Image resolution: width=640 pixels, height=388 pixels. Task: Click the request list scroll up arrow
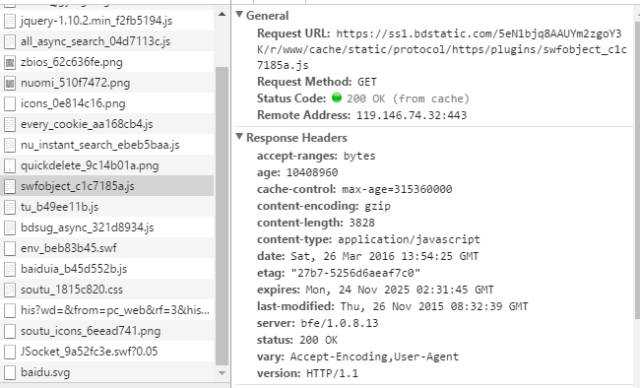click(x=222, y=15)
